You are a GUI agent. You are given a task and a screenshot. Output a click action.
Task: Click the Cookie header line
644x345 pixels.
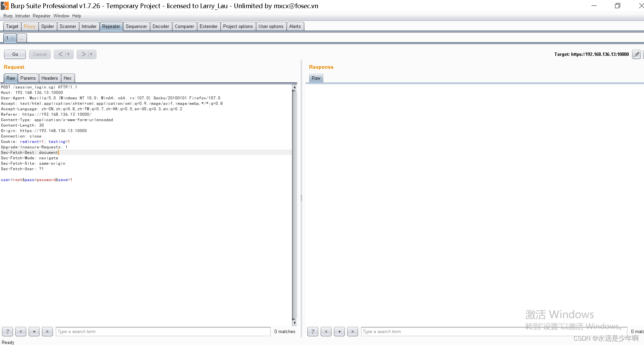pos(35,142)
